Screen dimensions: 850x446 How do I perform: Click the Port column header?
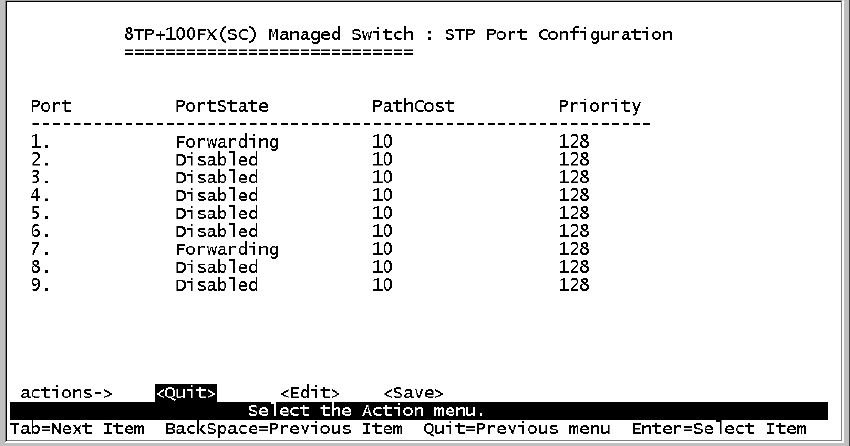(x=51, y=106)
